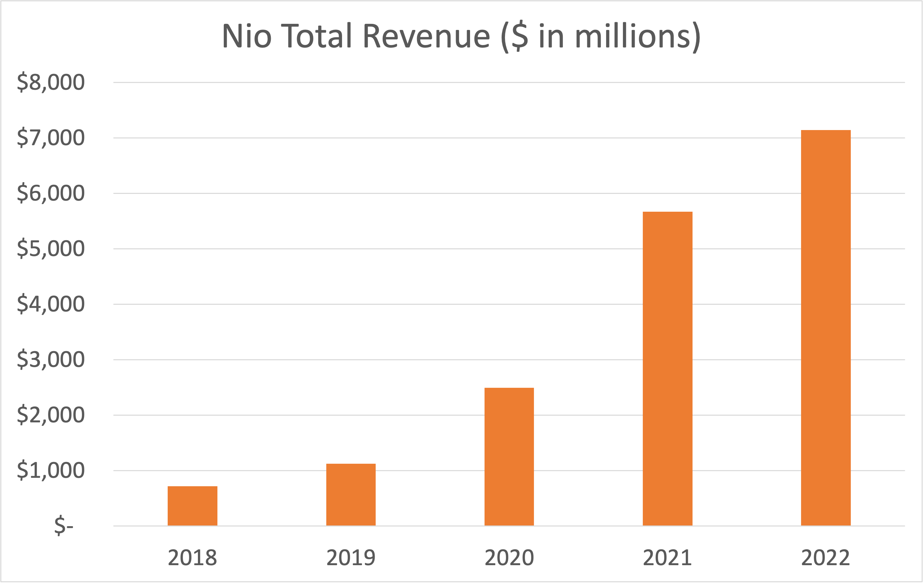The width and height of the screenshot is (924, 585).
Task: Click the $4,000 axis value
Action: pos(50,304)
